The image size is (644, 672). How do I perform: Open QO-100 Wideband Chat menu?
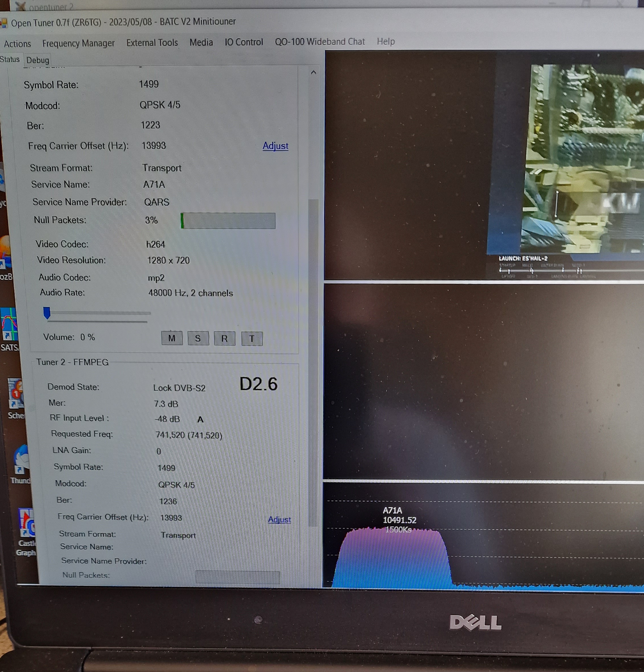(x=320, y=41)
